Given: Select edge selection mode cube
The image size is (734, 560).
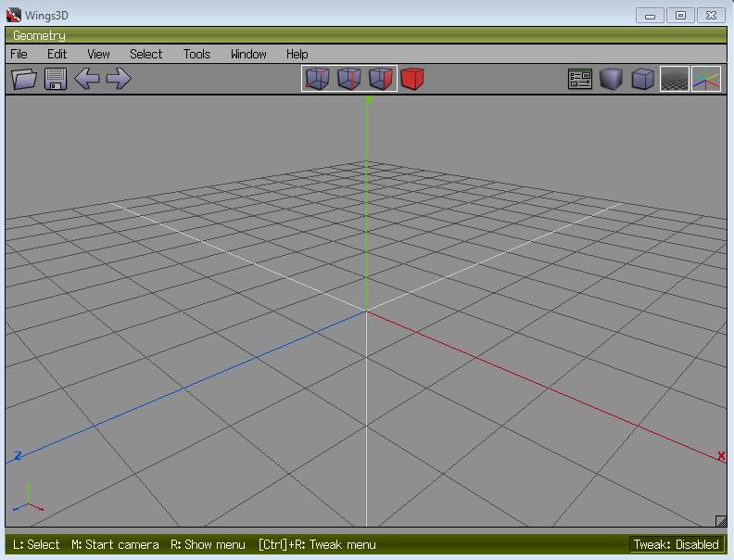Looking at the screenshot, I should [x=349, y=79].
